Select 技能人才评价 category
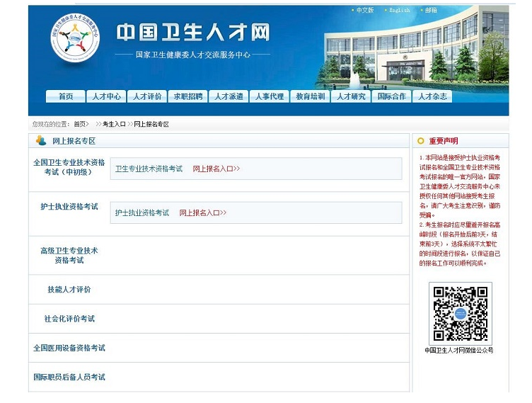The width and height of the screenshot is (532, 403). [x=69, y=290]
